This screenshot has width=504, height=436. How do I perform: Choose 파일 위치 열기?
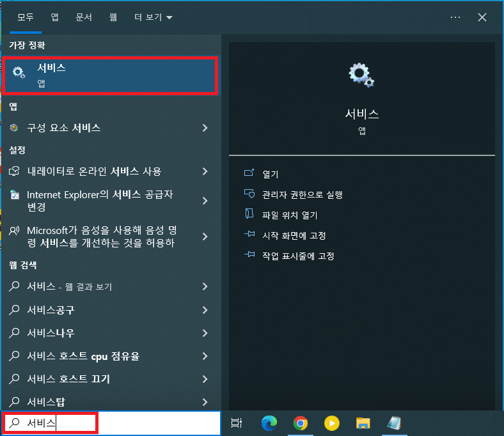(290, 215)
